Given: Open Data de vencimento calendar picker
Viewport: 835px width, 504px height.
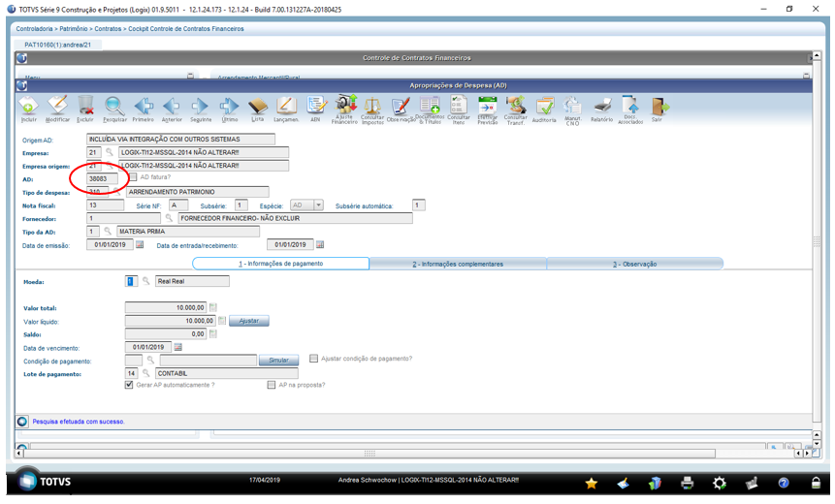Looking at the screenshot, I should [x=177, y=347].
